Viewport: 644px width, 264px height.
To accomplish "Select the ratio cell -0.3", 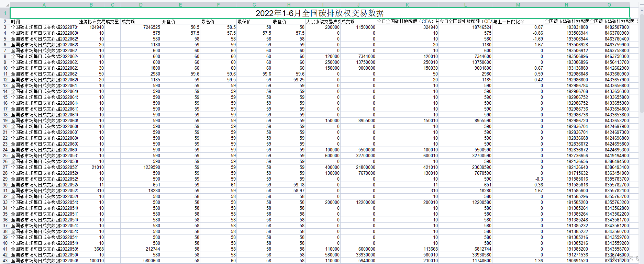I will (x=518, y=179).
